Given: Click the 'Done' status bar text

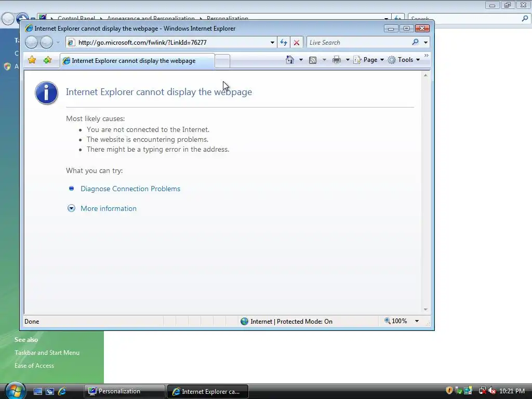Looking at the screenshot, I should 32,321.
